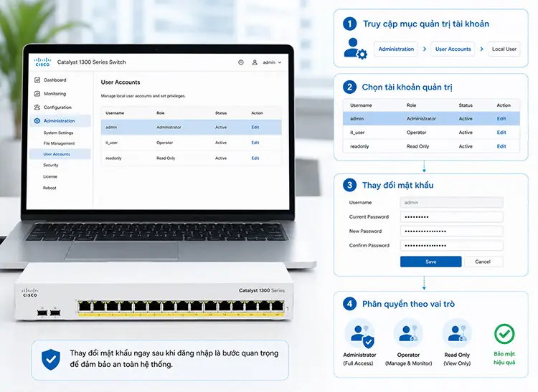
Task: Click the User Accounts breadcrumb button in step 1
Action: coord(453,49)
